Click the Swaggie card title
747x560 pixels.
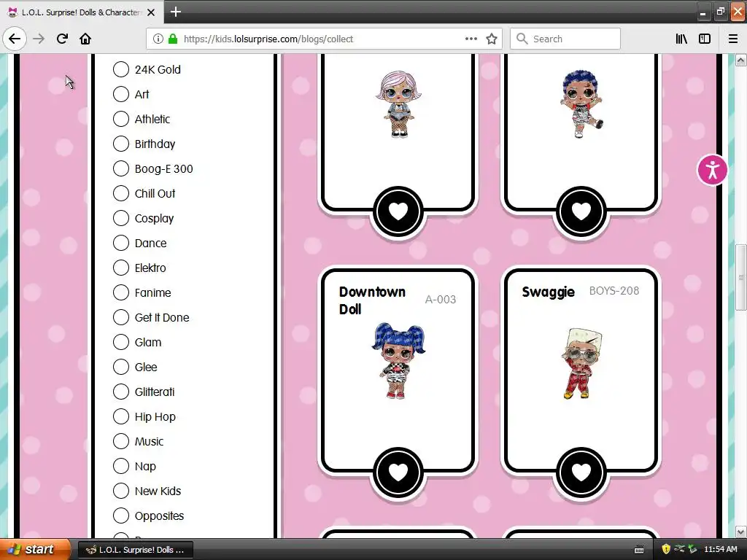click(549, 292)
